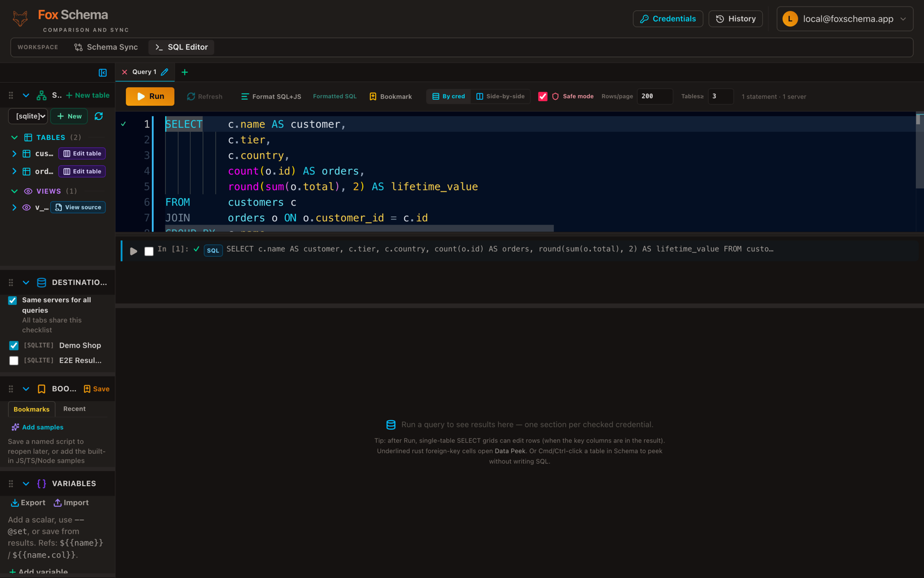Image resolution: width=924 pixels, height=578 pixels.
Task: Open the local@foxschema.app account menu
Action: pos(844,19)
